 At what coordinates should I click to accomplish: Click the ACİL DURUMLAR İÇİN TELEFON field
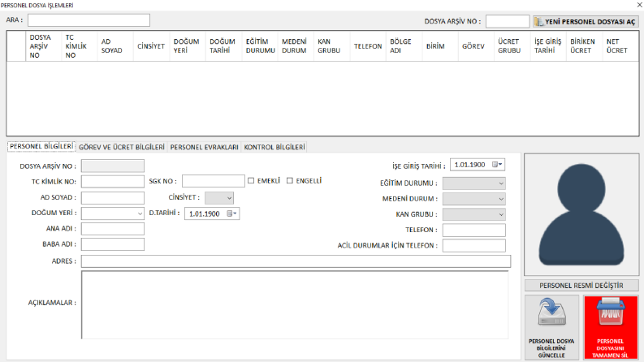pos(474,245)
